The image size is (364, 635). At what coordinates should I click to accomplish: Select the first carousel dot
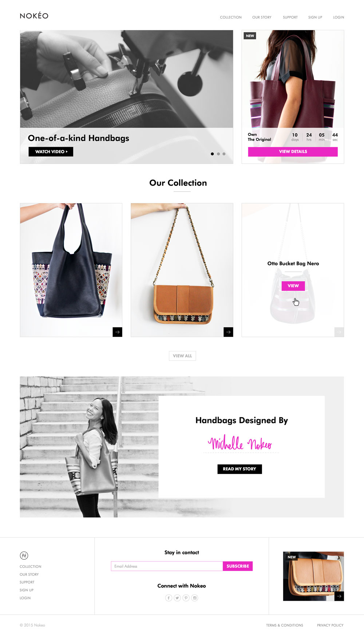point(212,154)
